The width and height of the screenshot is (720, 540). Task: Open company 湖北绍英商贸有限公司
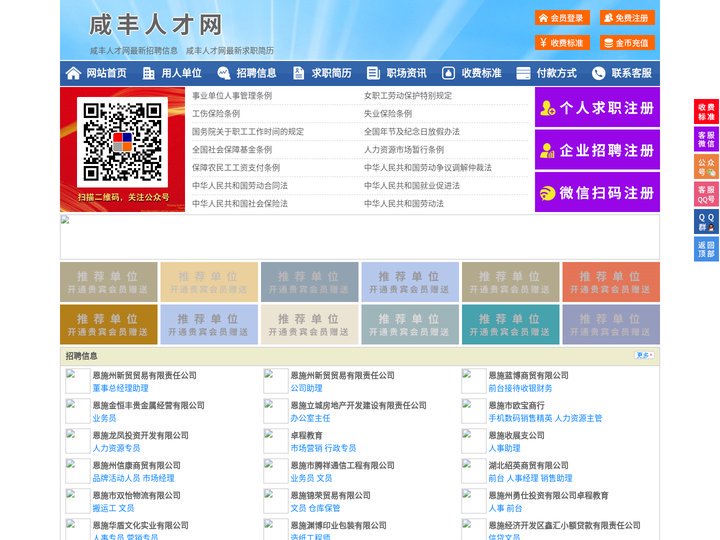click(528, 465)
